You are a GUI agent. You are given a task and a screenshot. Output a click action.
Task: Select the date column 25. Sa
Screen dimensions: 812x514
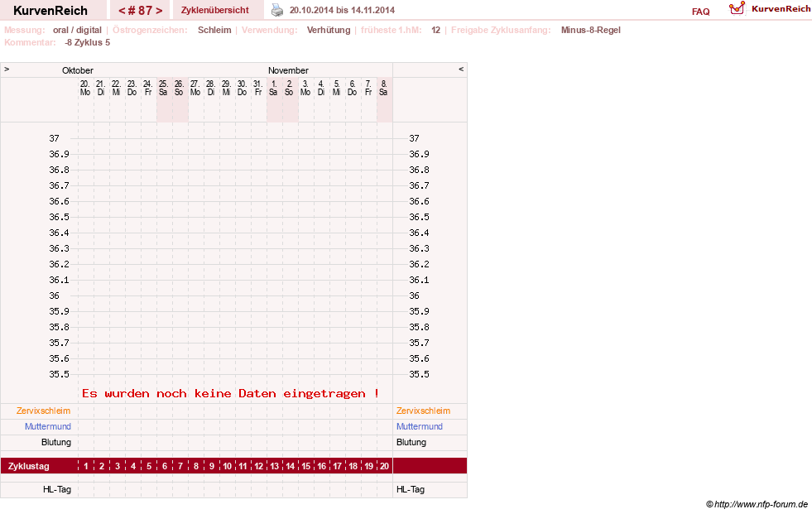coord(163,88)
